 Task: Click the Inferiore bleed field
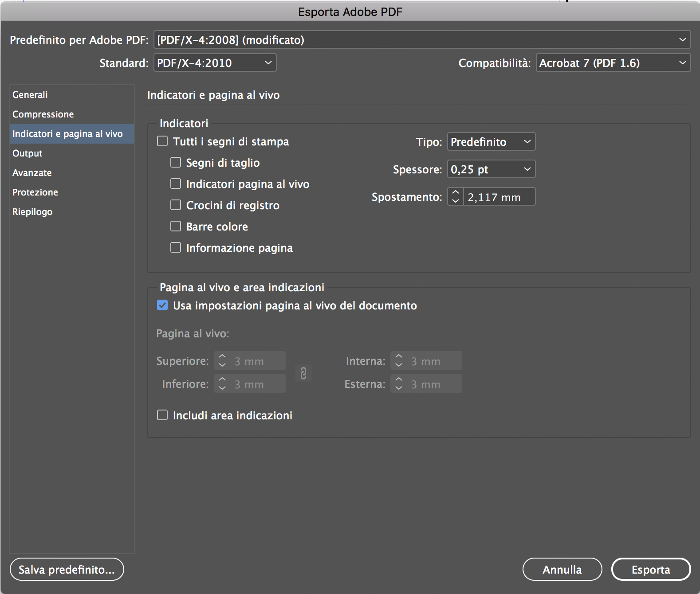click(x=258, y=384)
